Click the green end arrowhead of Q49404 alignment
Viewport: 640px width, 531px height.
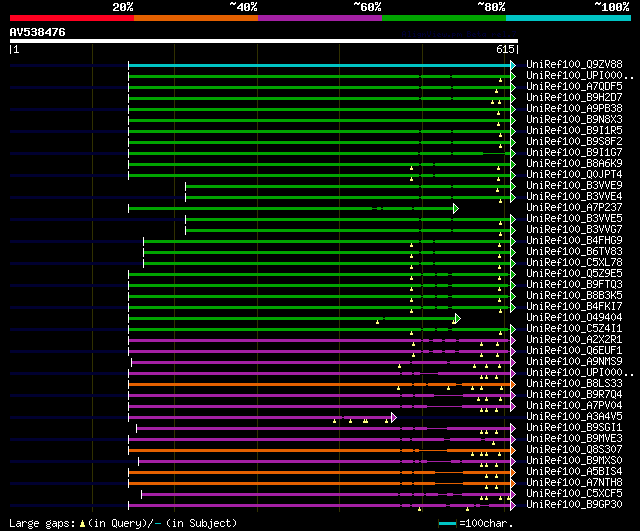(458, 318)
